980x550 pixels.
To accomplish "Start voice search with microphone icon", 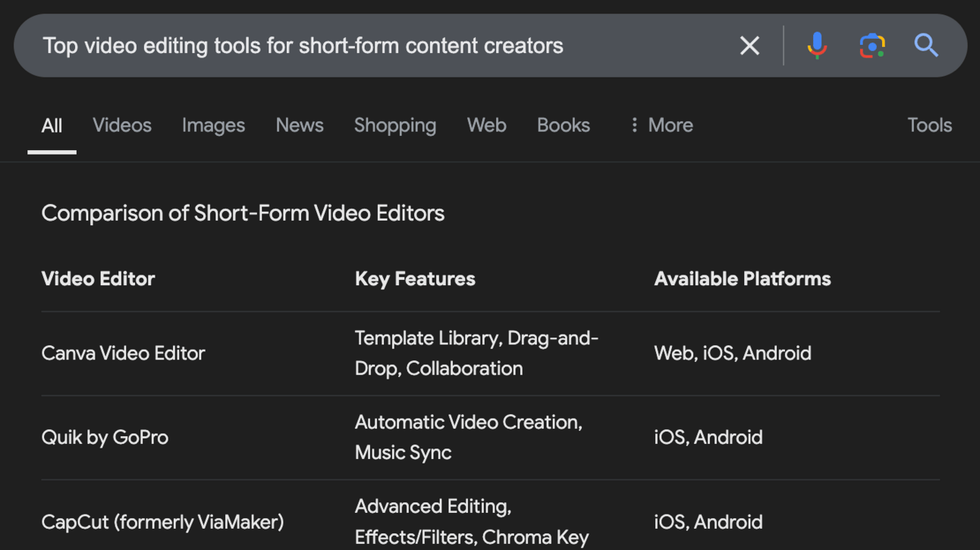I will (x=817, y=46).
